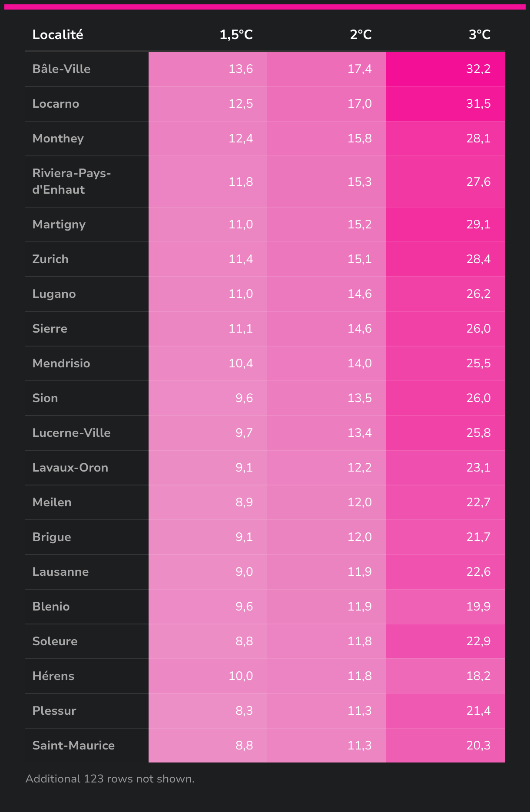Image resolution: width=530 pixels, height=812 pixels.
Task: Click the Zurich row name
Action: click(50, 259)
